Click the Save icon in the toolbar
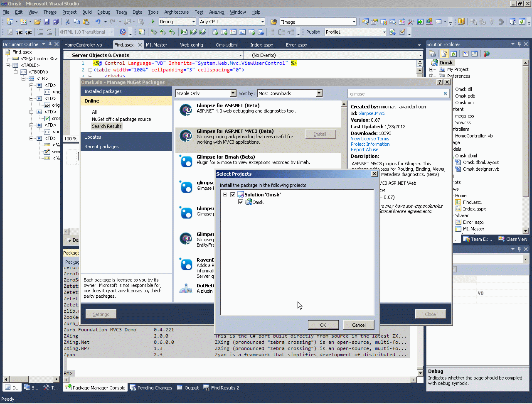The height and width of the screenshot is (404, 532). (47, 22)
